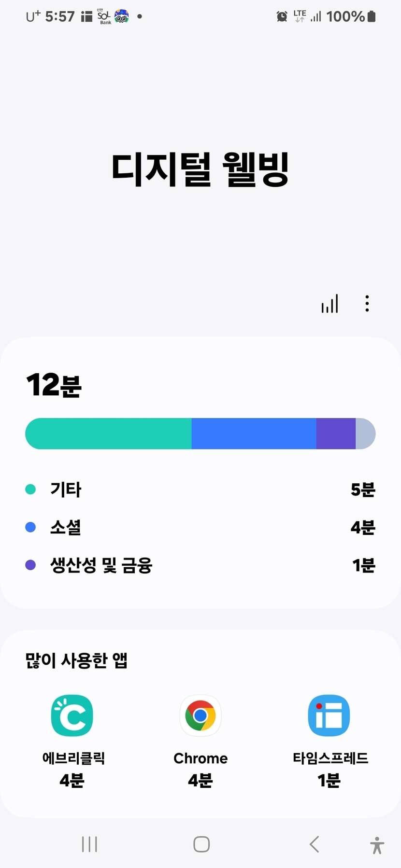The height and width of the screenshot is (868, 401).
Task: Tap the Chrome 4분 usage label
Action: (200, 780)
